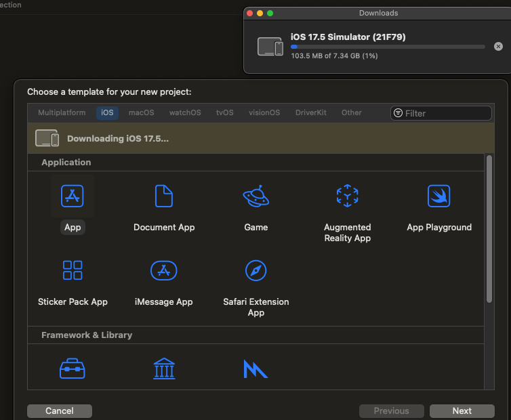Image resolution: width=511 pixels, height=420 pixels.
Task: Choose the Static Library building icon
Action: tap(164, 369)
